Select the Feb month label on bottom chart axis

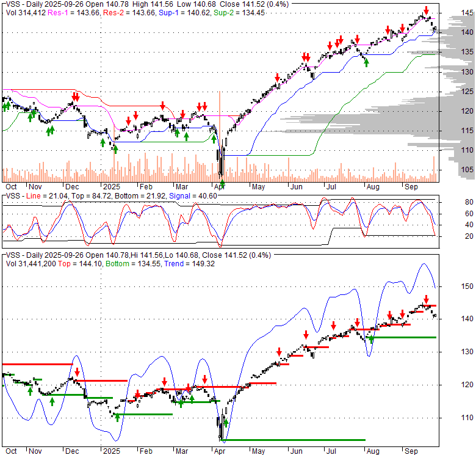pos(146,451)
